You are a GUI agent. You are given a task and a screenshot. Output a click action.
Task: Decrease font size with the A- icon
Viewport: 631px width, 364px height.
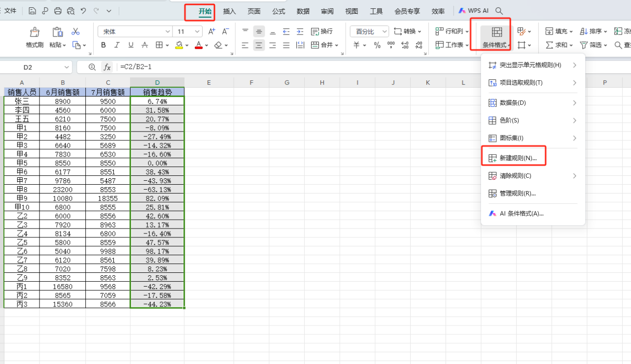[225, 32]
